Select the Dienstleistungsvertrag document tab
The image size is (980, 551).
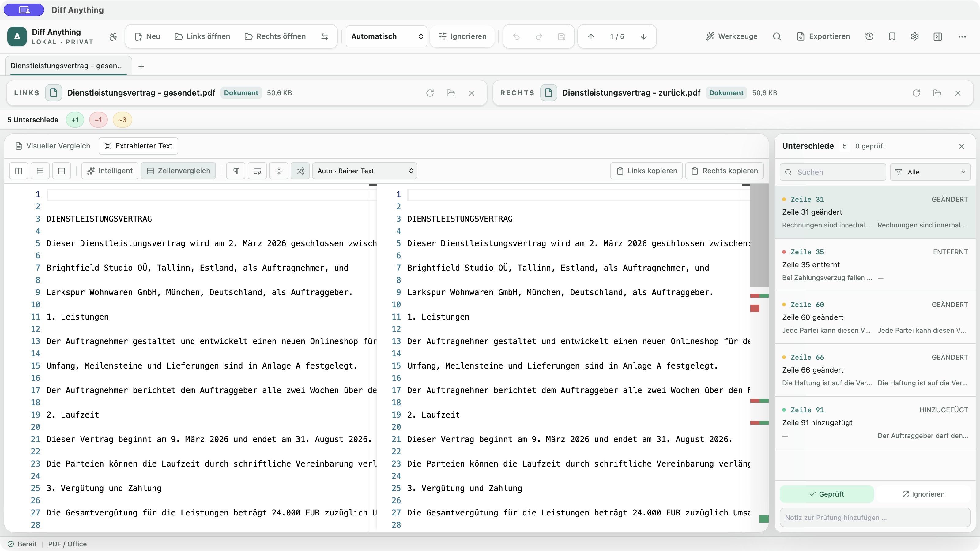69,66
